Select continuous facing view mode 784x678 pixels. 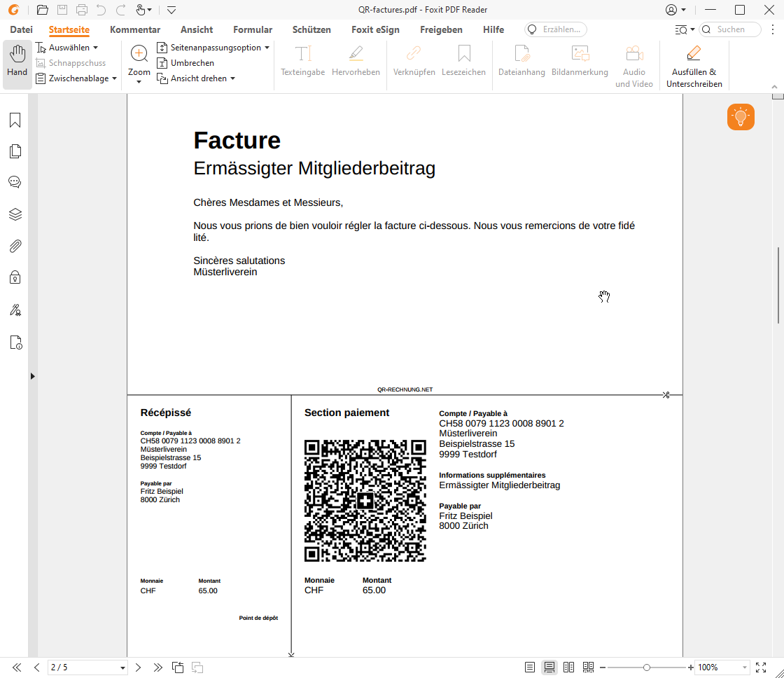(x=588, y=667)
